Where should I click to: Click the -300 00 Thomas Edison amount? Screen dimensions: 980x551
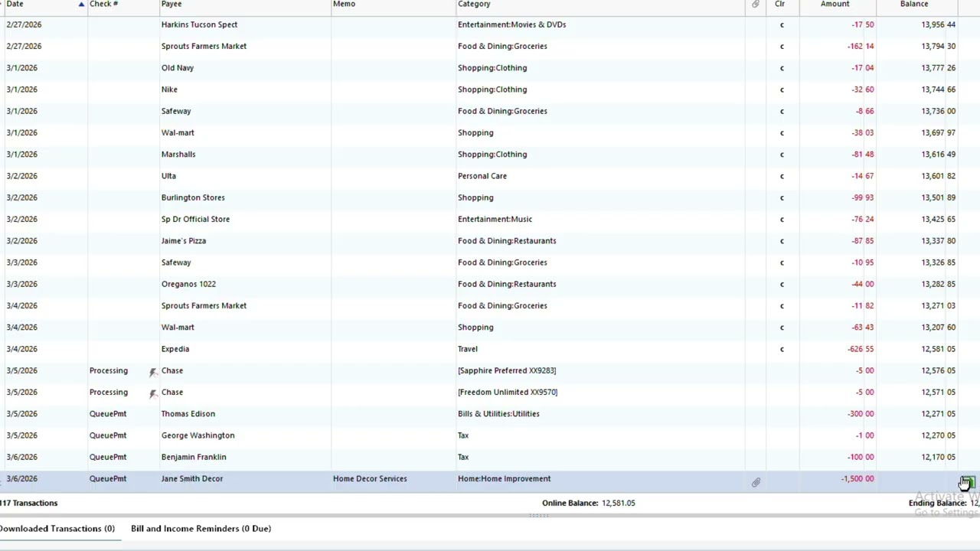click(x=861, y=413)
